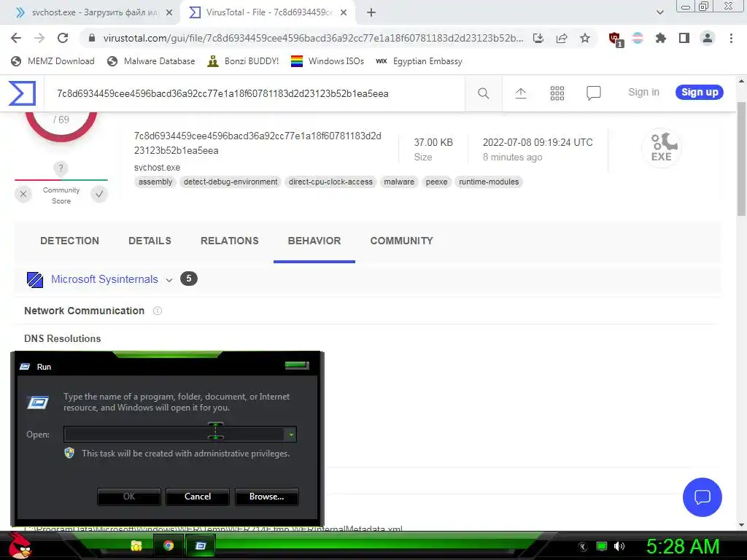Click the VirusTotal upload file icon
Image resolution: width=747 pixels, height=560 pixels.
point(521,93)
